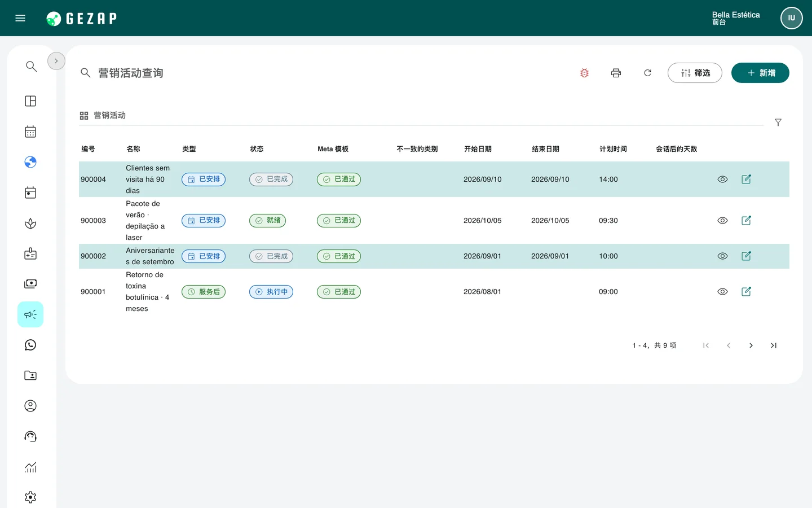This screenshot has width=812, height=508.
Task: Open the WhatsApp chat sidebar icon
Action: [x=30, y=345]
